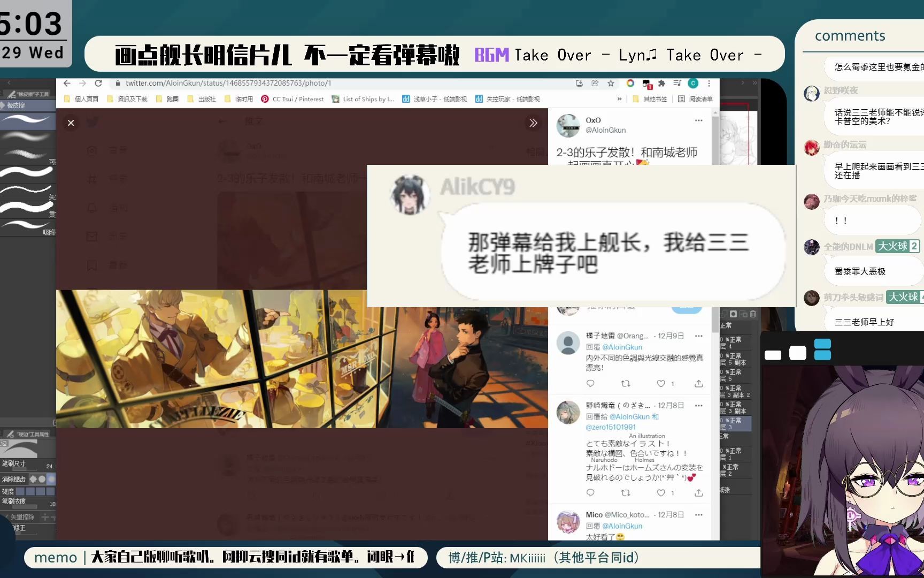
Task: Open 橘子地雷's profile avatar
Action: click(x=568, y=343)
